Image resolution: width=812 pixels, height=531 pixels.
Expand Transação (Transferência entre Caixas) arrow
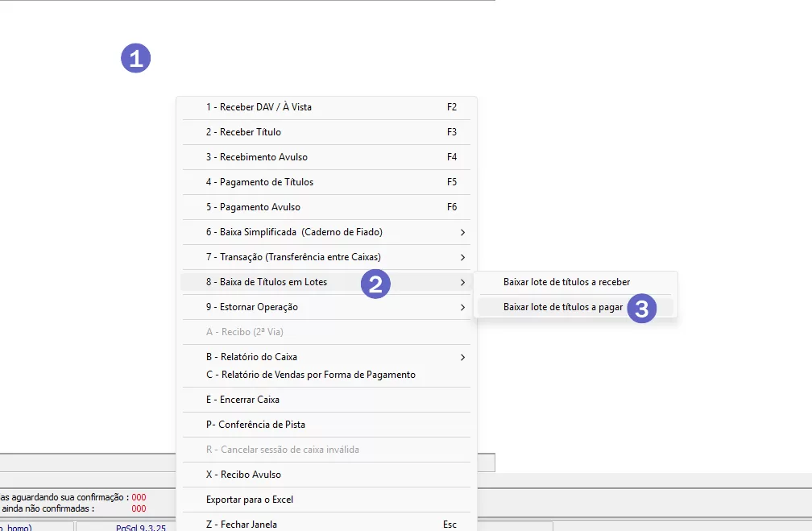coord(462,257)
